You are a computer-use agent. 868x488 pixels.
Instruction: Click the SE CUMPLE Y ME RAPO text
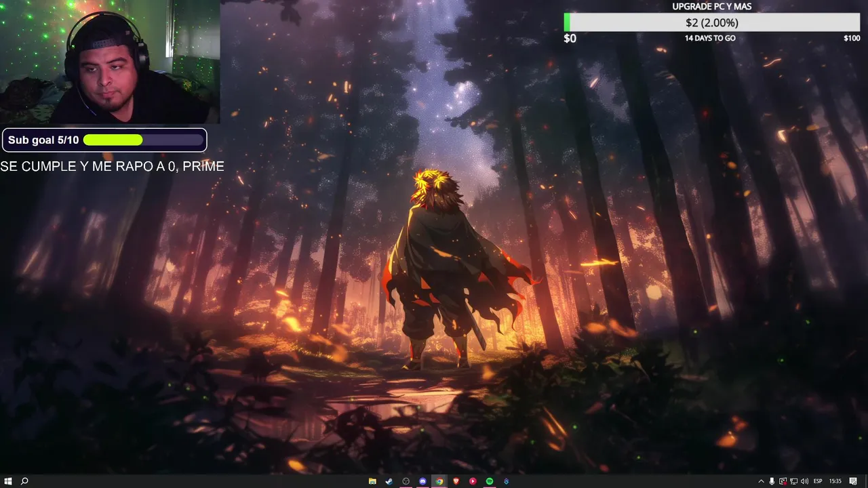click(x=112, y=166)
